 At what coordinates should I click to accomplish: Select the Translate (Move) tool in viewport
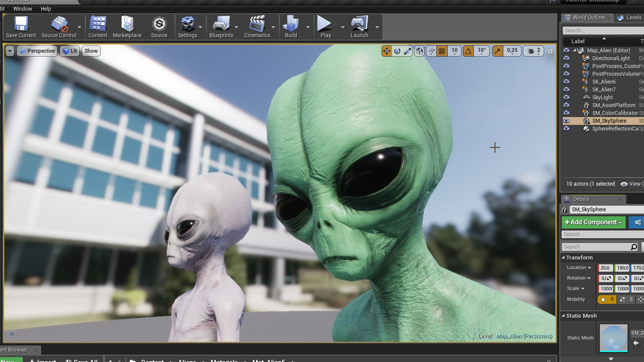click(x=387, y=51)
